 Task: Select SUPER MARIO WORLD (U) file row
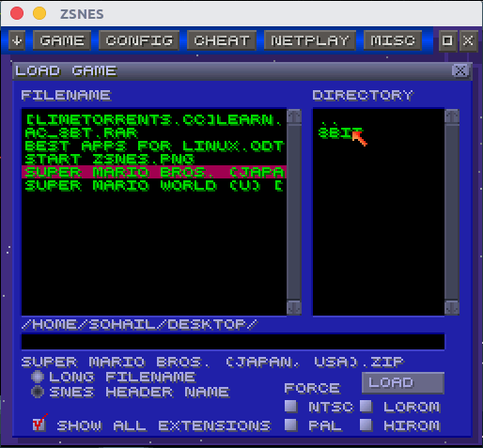point(154,185)
